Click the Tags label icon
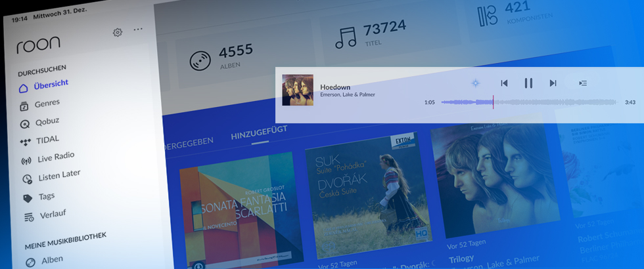This screenshot has width=644, height=269. [28, 198]
